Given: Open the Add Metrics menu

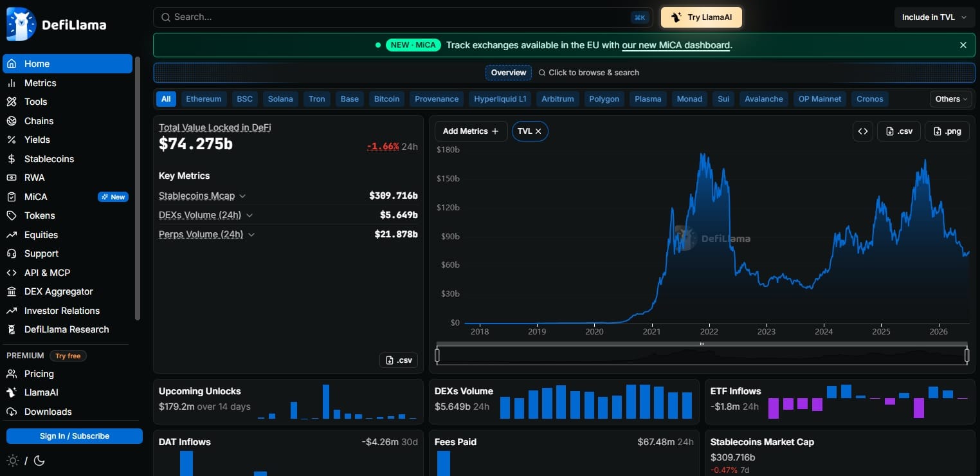Looking at the screenshot, I should tap(471, 131).
